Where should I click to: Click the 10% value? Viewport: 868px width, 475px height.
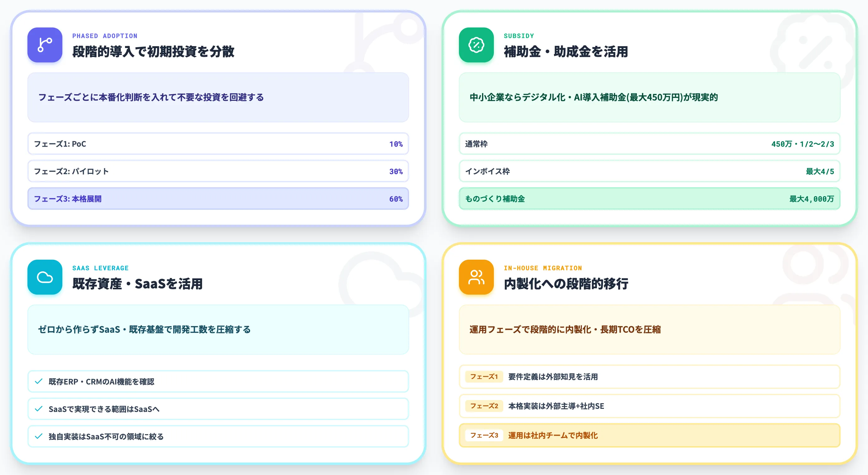[x=396, y=144]
